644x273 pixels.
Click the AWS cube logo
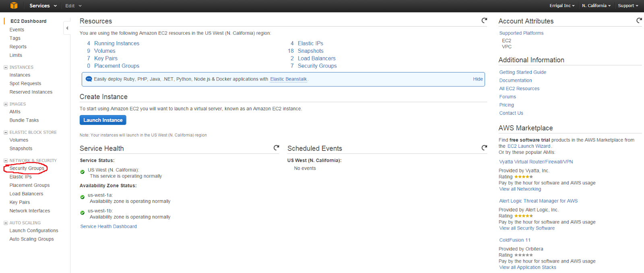[x=14, y=6]
